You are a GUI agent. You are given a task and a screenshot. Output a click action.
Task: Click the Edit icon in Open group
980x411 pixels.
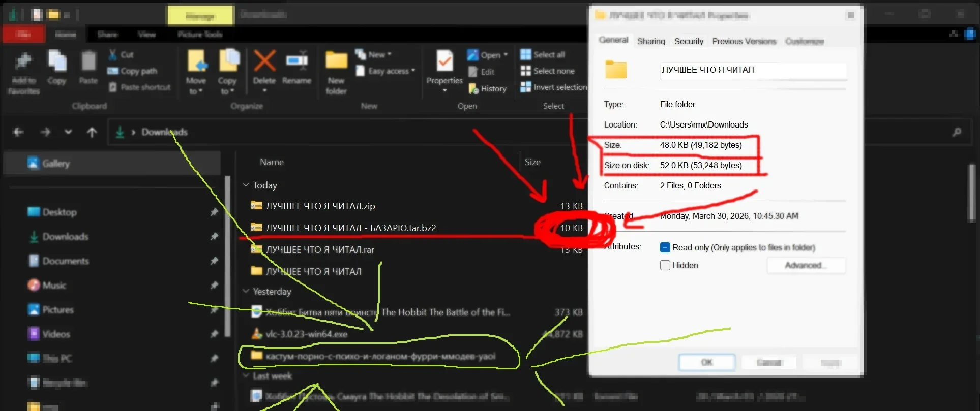473,72
